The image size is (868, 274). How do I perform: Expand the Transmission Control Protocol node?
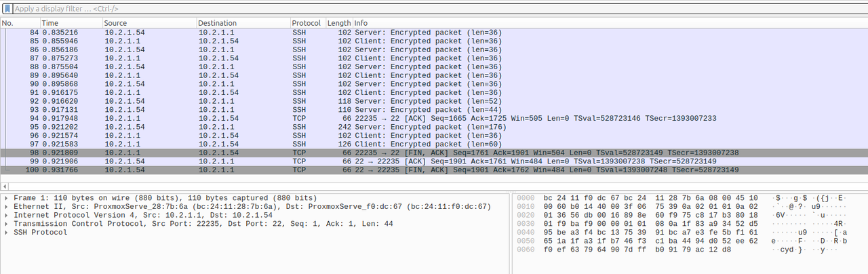pos(6,224)
